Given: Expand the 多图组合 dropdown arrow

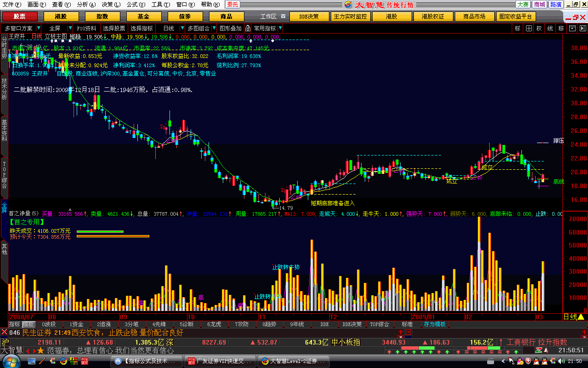Looking at the screenshot, I should click(214, 28).
